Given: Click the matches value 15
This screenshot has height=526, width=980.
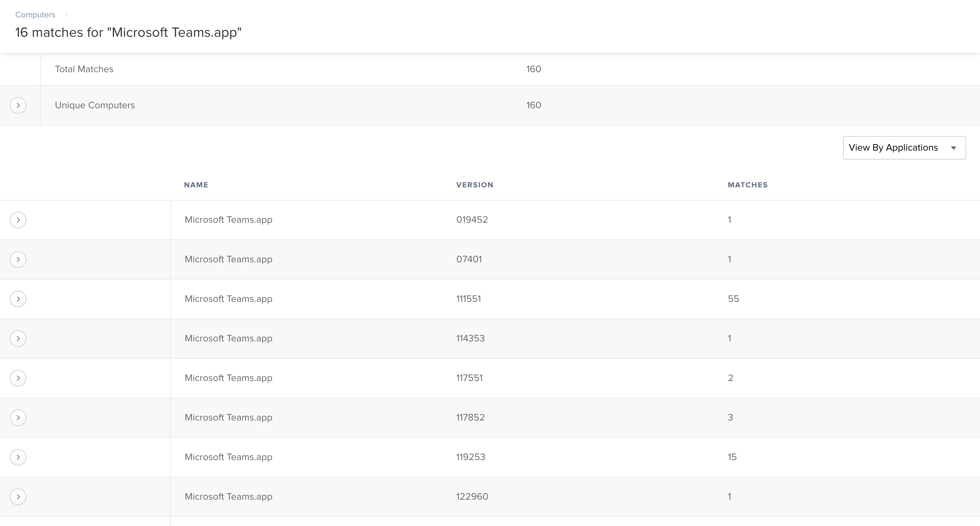Looking at the screenshot, I should [x=732, y=457].
